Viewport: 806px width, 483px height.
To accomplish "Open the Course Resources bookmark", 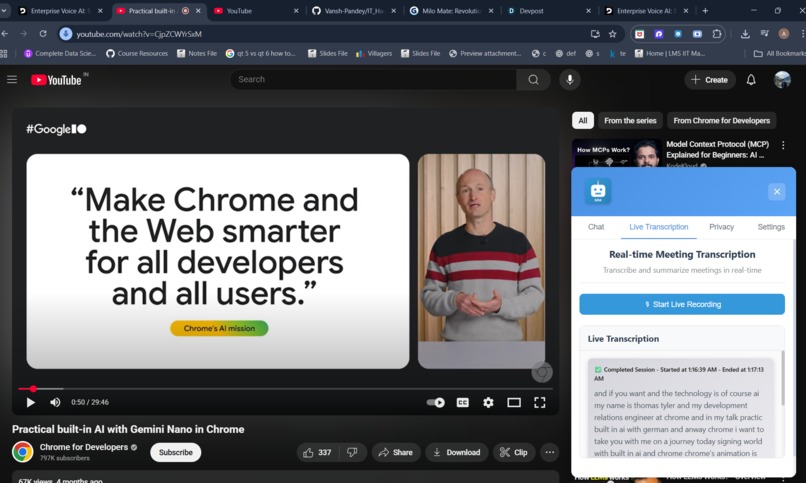I will (x=137, y=53).
